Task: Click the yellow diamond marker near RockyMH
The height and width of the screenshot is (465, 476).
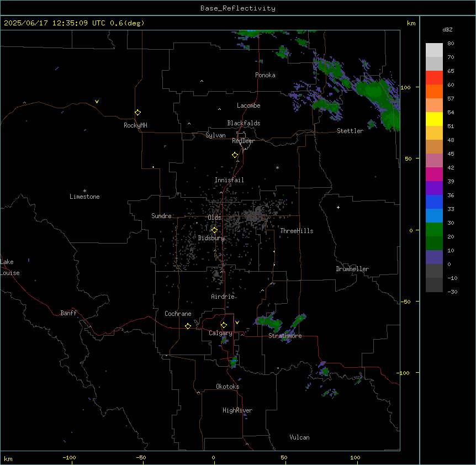Action: (137, 113)
